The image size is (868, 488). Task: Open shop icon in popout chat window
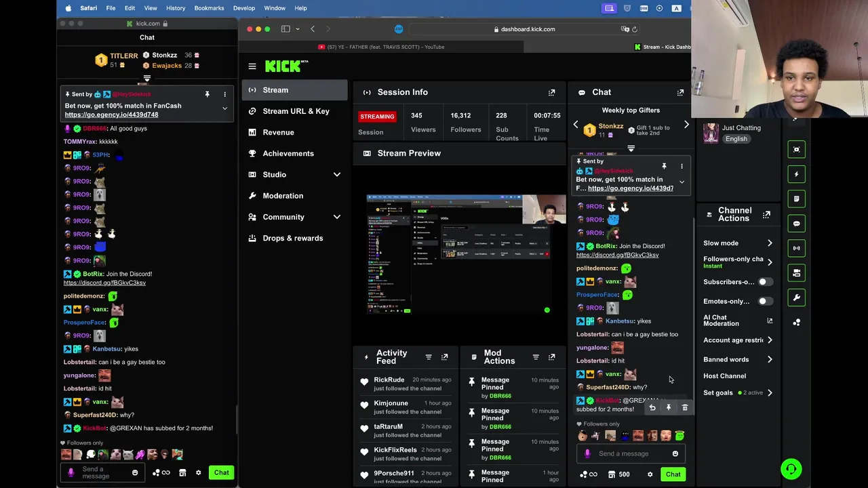coord(182,472)
